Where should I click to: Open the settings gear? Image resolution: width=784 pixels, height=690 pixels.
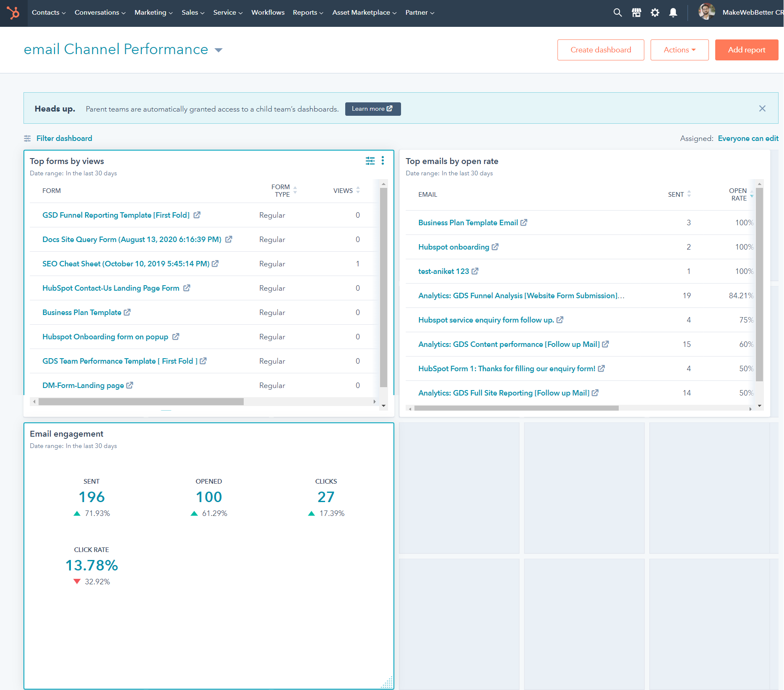click(x=654, y=13)
